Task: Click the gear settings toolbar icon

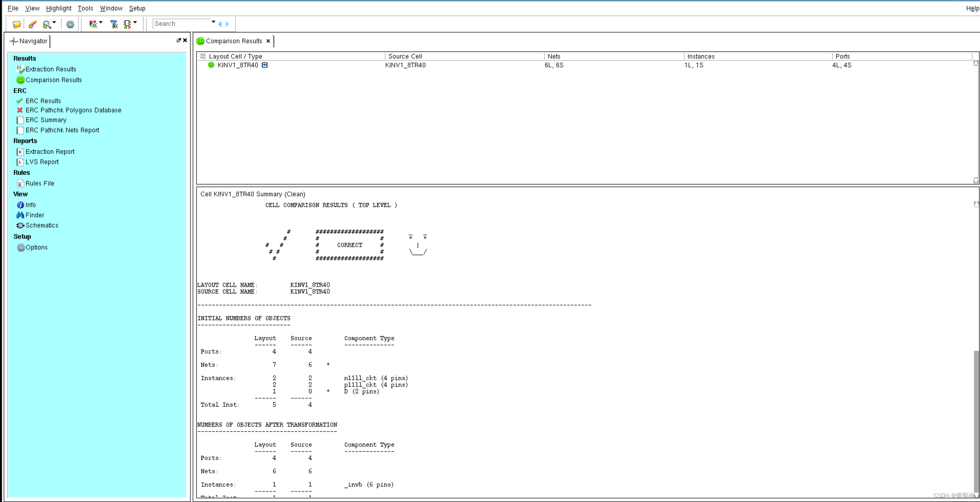Action: tap(70, 24)
